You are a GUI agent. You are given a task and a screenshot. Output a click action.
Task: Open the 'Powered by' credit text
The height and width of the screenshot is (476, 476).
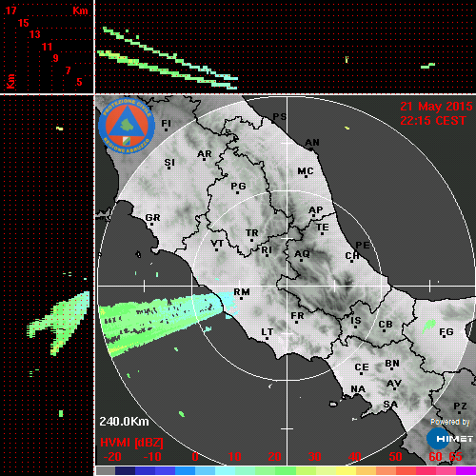click(449, 422)
